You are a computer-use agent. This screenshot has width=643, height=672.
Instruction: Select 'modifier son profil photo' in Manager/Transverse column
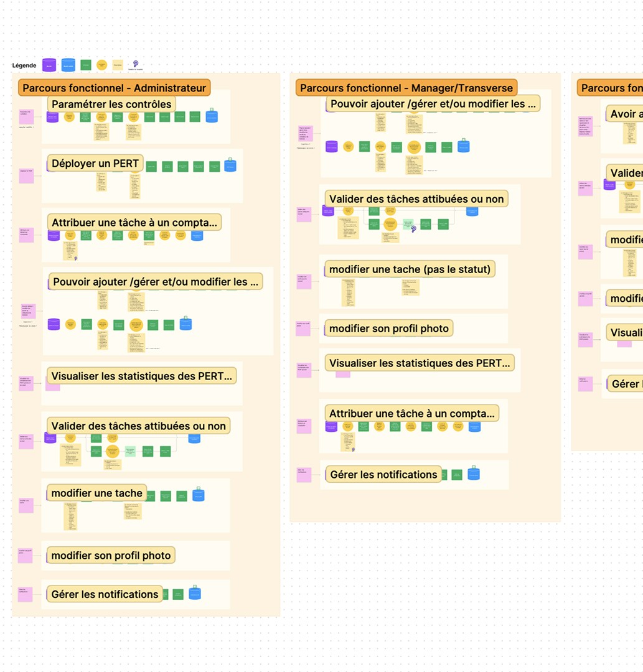[x=389, y=329]
